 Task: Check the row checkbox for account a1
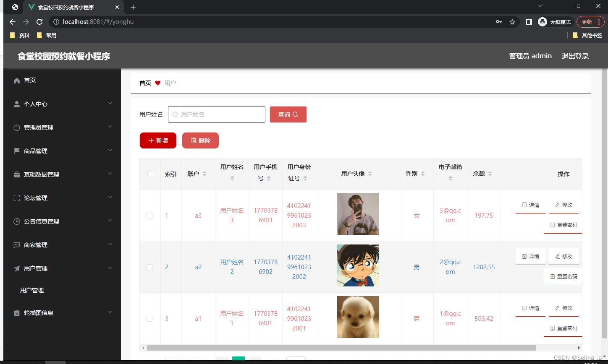tap(149, 319)
